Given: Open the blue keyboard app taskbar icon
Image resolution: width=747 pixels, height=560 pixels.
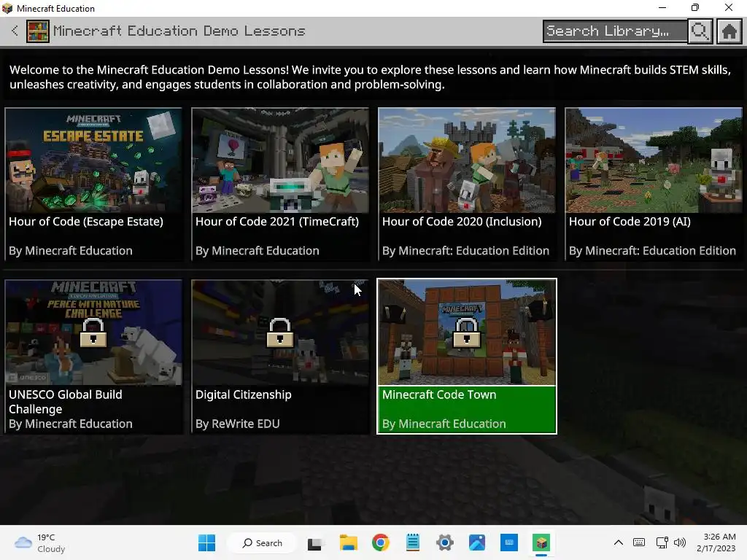Looking at the screenshot, I should tap(509, 542).
